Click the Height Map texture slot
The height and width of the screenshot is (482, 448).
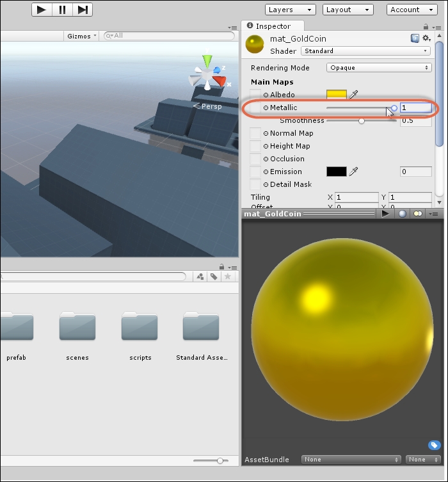tap(255, 146)
